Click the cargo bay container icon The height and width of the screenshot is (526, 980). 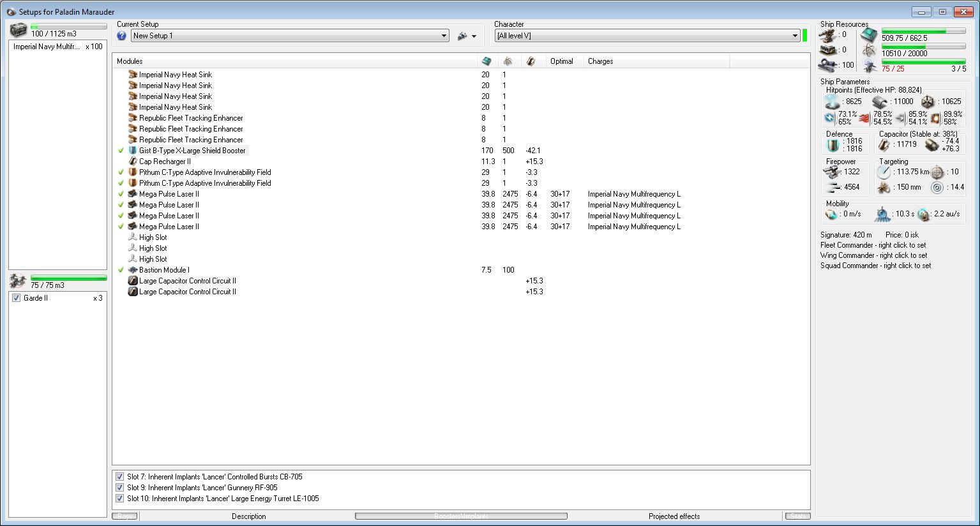19,30
